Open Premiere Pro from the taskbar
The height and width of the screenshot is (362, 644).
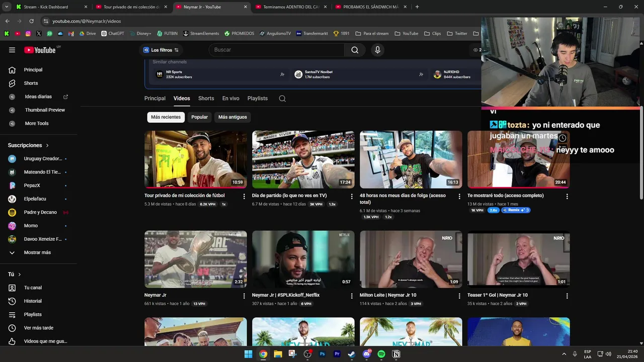click(x=337, y=354)
